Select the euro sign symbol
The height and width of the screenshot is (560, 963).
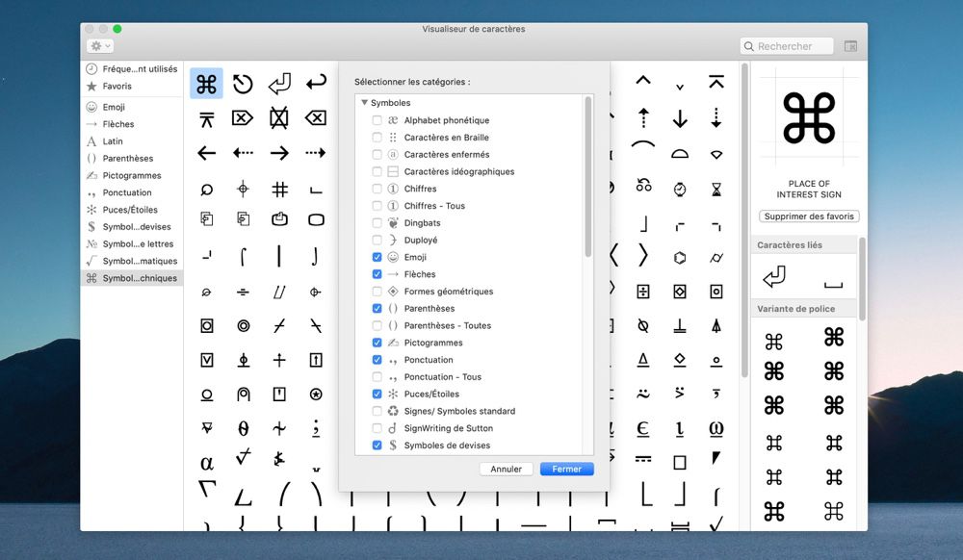click(643, 428)
